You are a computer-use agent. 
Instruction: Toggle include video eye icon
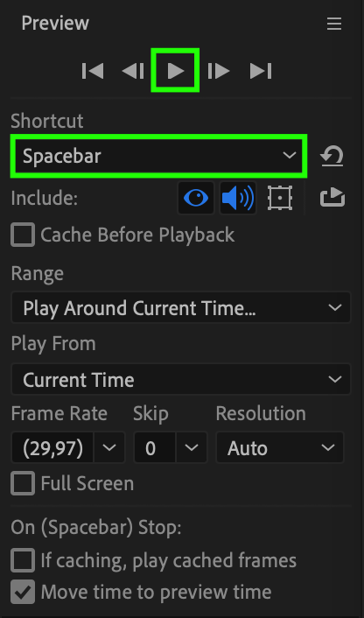pyautogui.click(x=196, y=198)
